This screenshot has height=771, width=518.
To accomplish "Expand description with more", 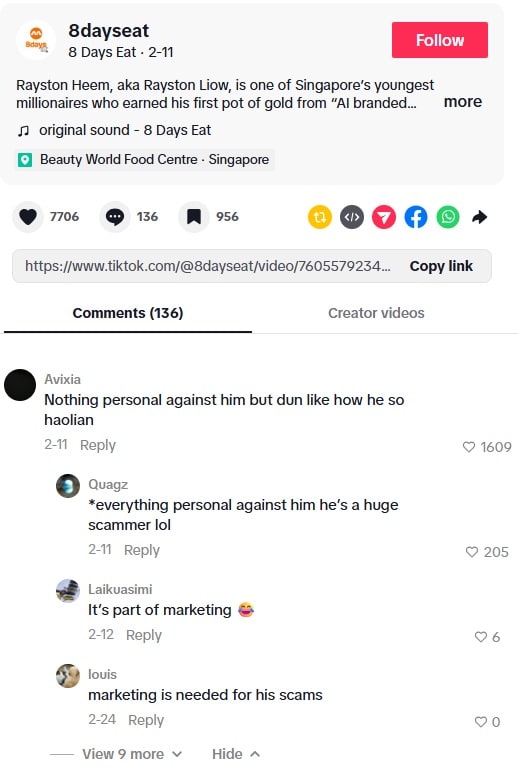I will [463, 102].
